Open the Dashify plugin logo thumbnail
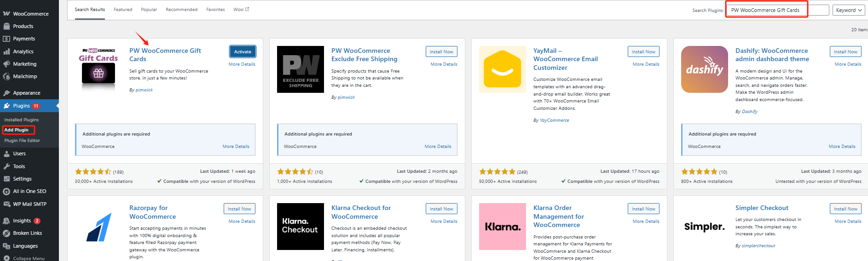This screenshot has width=868, height=261. (704, 69)
